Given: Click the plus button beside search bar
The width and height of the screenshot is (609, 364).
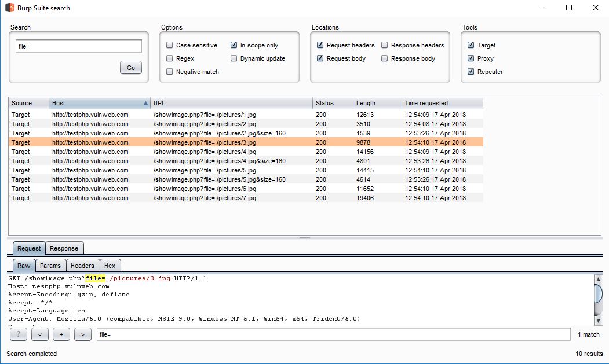Looking at the screenshot, I should (61, 334).
